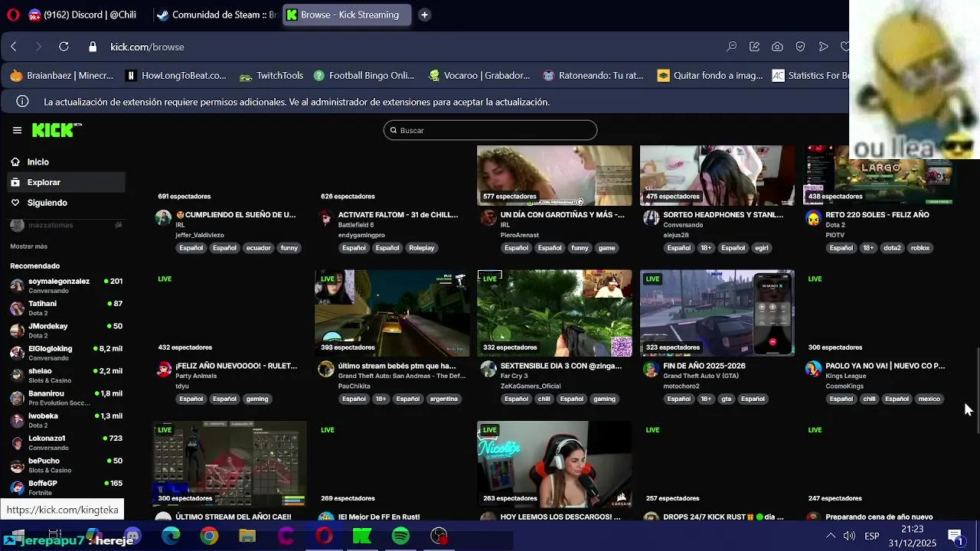Open Ratoneando bookmark

[593, 76]
